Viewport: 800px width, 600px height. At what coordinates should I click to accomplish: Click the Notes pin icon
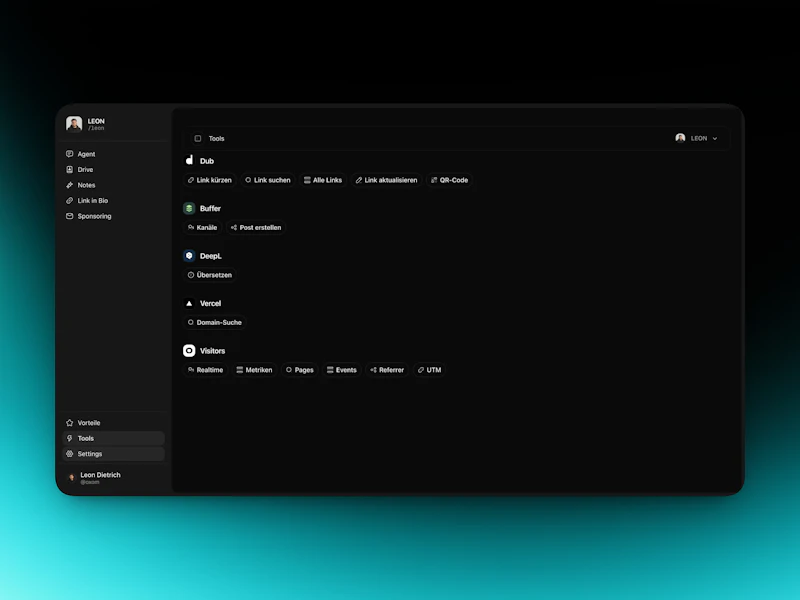tap(69, 185)
